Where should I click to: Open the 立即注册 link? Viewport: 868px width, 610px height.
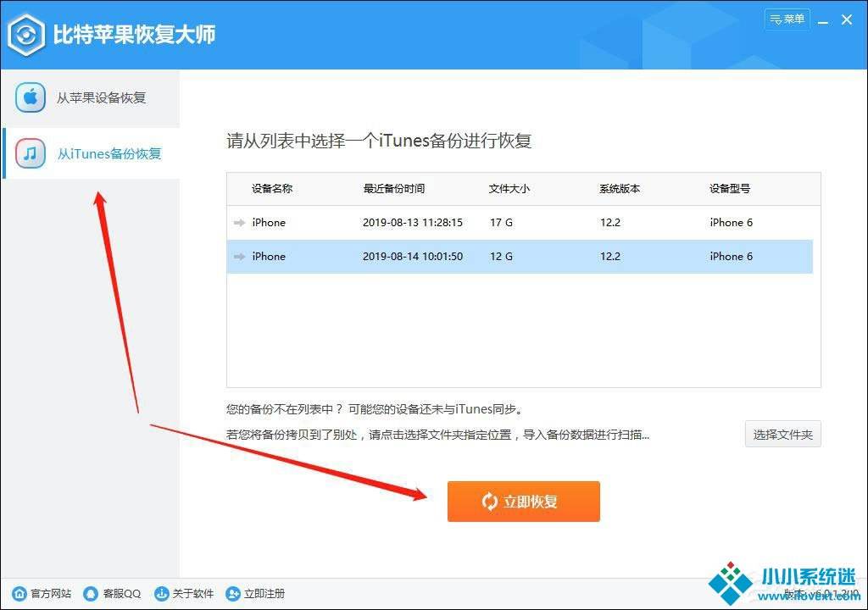click(264, 593)
